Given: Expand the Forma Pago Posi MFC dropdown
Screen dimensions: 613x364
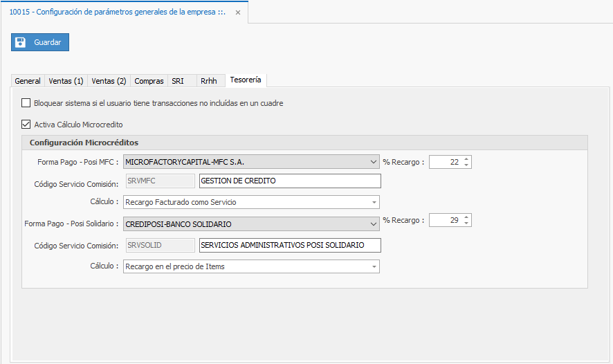Looking at the screenshot, I should (374, 162).
